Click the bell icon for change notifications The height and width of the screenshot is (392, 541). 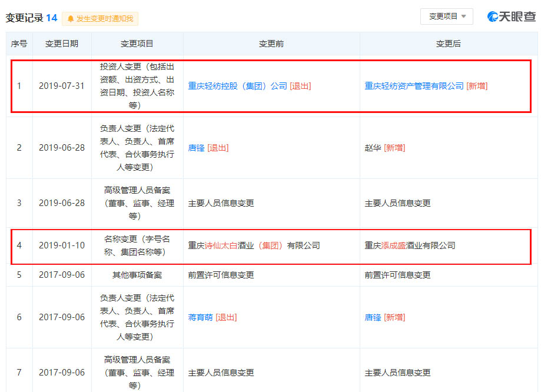coord(71,19)
